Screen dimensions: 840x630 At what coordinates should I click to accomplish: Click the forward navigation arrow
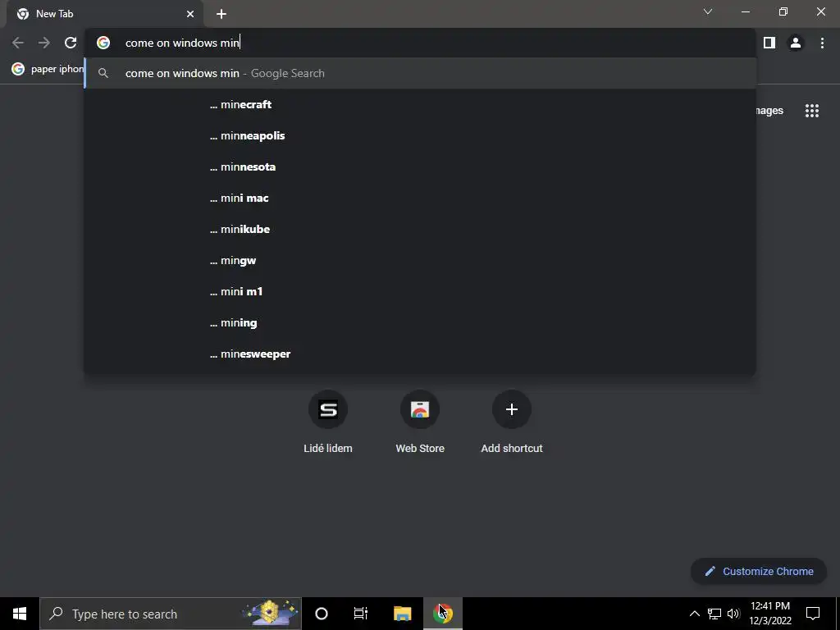click(44, 43)
